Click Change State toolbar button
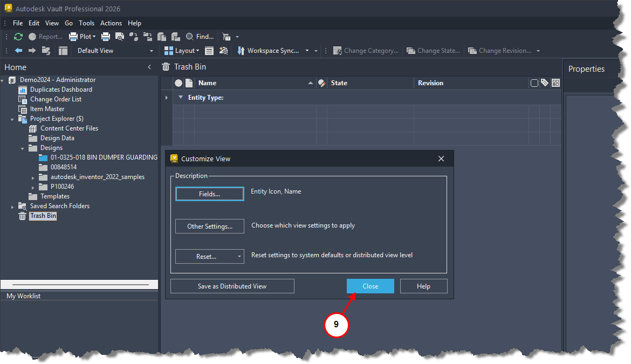This screenshot has width=631, height=364. (x=434, y=51)
